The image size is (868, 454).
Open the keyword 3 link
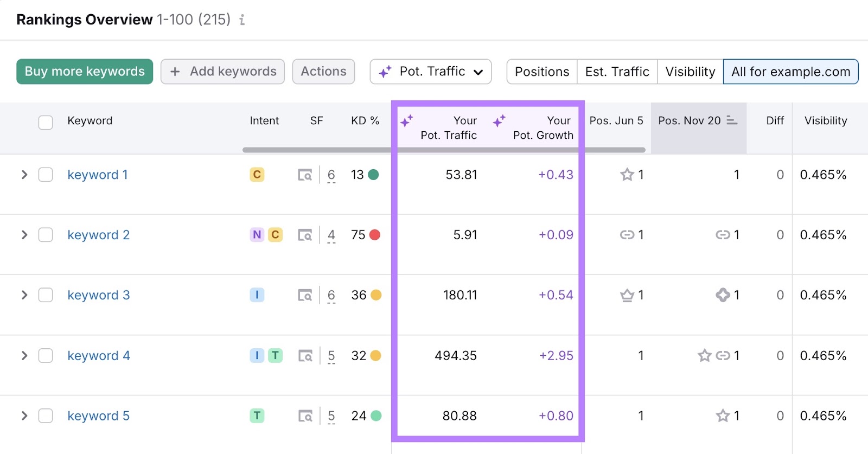pyautogui.click(x=99, y=296)
